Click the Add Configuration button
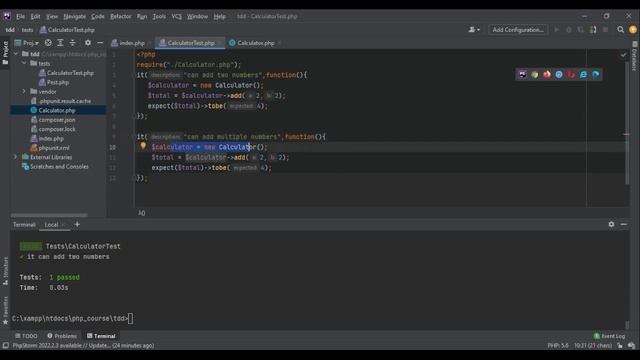This screenshot has height=360, width=640. point(518,30)
